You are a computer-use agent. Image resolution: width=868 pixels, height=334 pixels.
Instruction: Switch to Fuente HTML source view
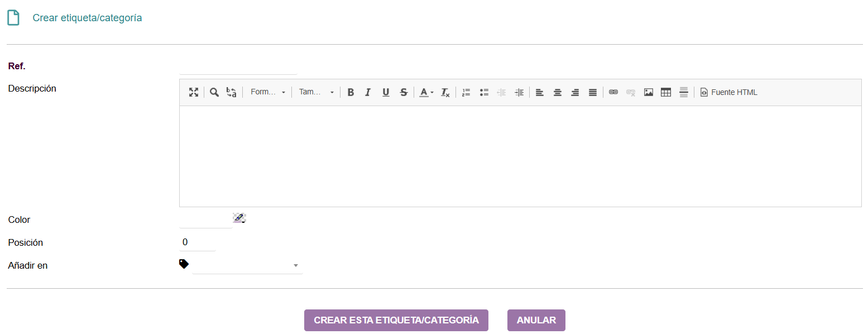pyautogui.click(x=729, y=92)
